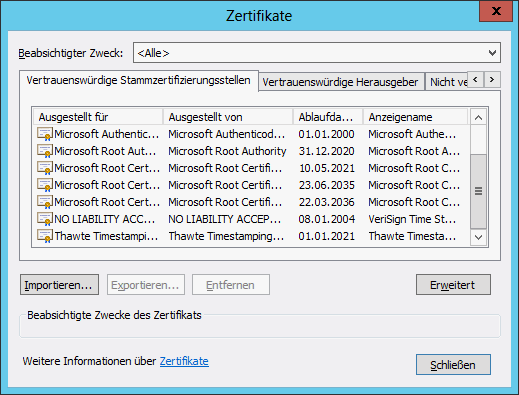
Task: Click expiry date 23.06.2035
Action: 326,185
